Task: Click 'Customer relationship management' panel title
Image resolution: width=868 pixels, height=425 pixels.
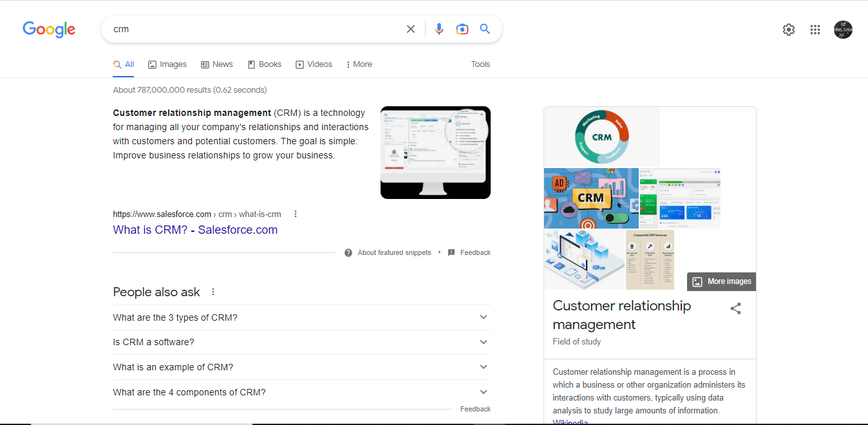Action: pyautogui.click(x=622, y=315)
